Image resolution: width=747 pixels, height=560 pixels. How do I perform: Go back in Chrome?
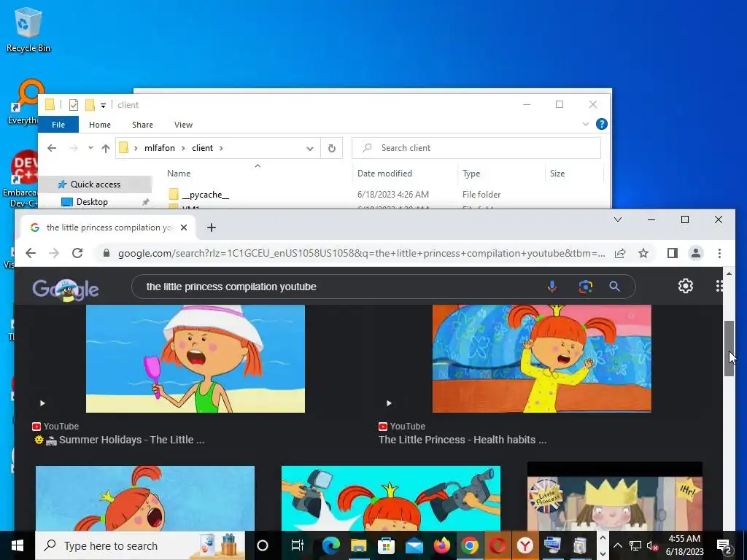[x=31, y=253]
